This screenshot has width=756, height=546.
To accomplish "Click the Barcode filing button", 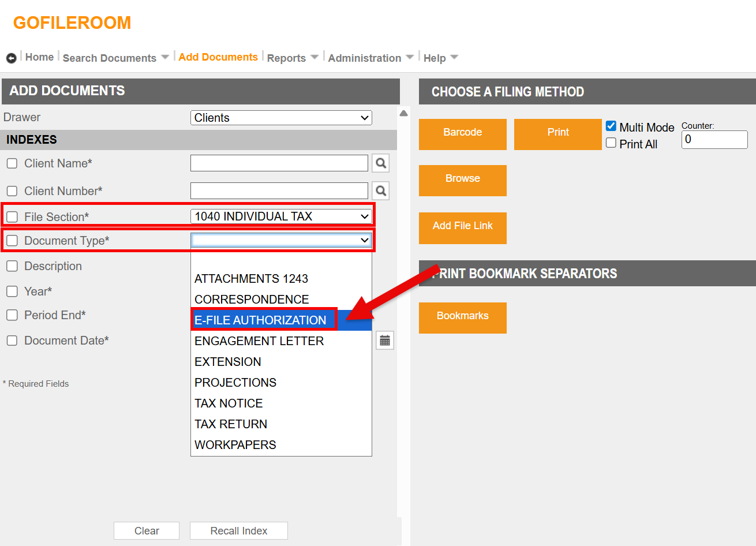I will (x=462, y=133).
